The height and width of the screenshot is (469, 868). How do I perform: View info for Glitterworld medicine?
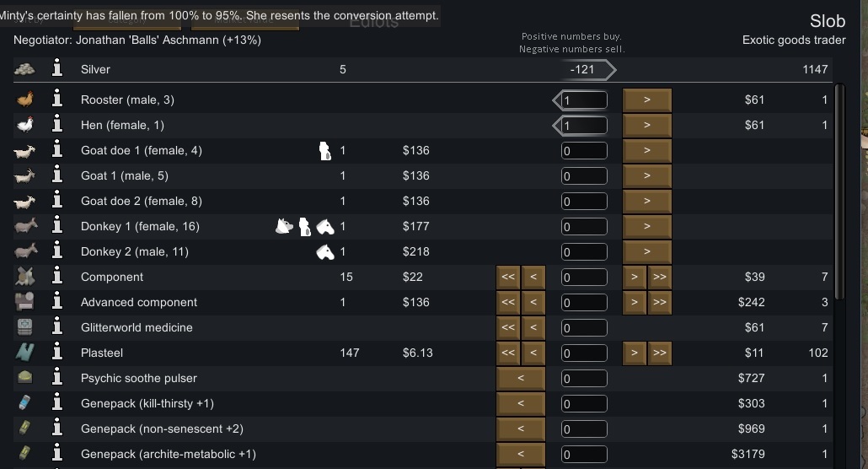57,327
